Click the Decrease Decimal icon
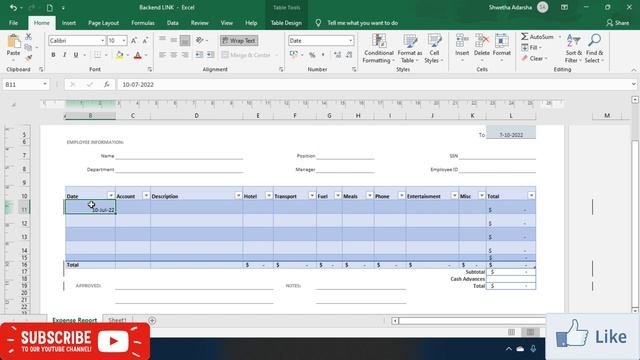Image resolution: width=640 pixels, height=360 pixels. coord(349,55)
